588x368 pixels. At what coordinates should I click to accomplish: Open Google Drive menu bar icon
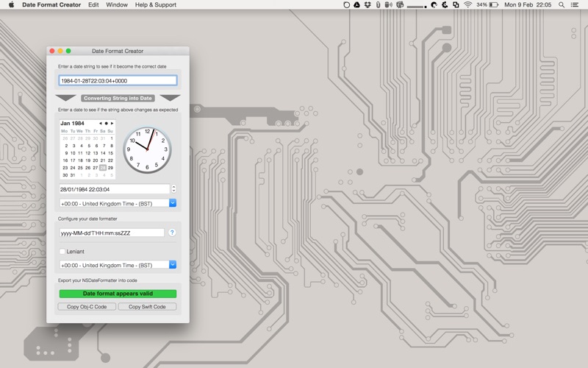[x=356, y=4]
